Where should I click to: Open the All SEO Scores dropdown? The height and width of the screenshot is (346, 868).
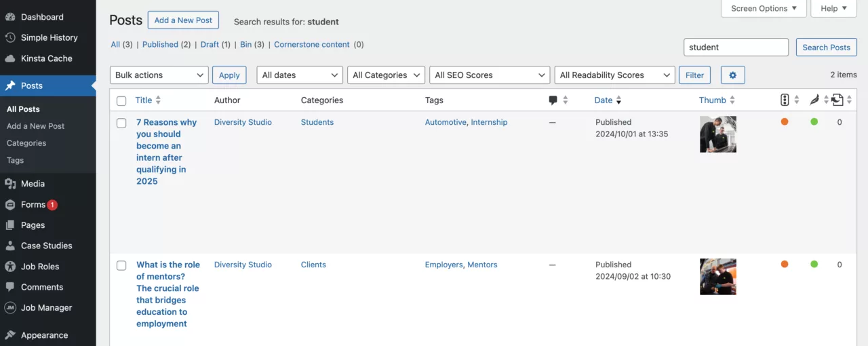[x=489, y=75]
